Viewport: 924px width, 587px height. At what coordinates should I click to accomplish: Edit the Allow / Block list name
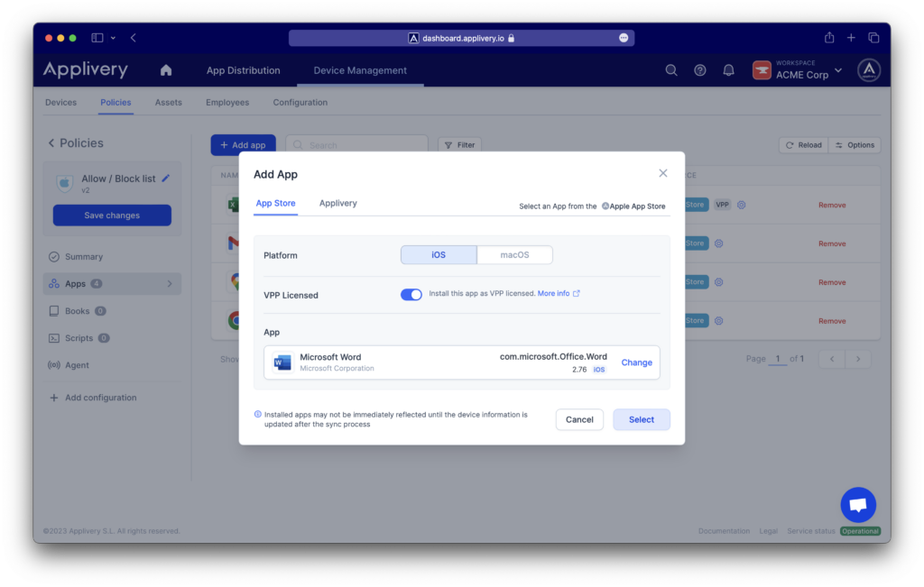pos(166,179)
